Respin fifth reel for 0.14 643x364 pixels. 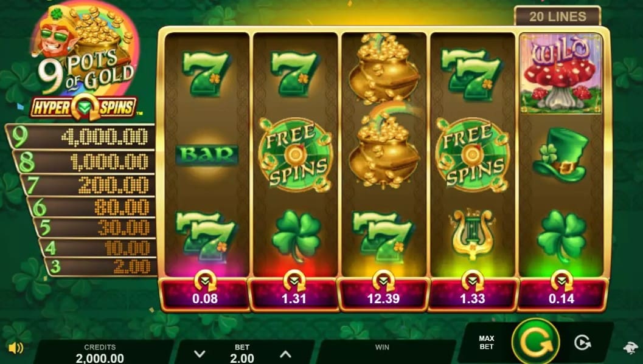(x=561, y=294)
